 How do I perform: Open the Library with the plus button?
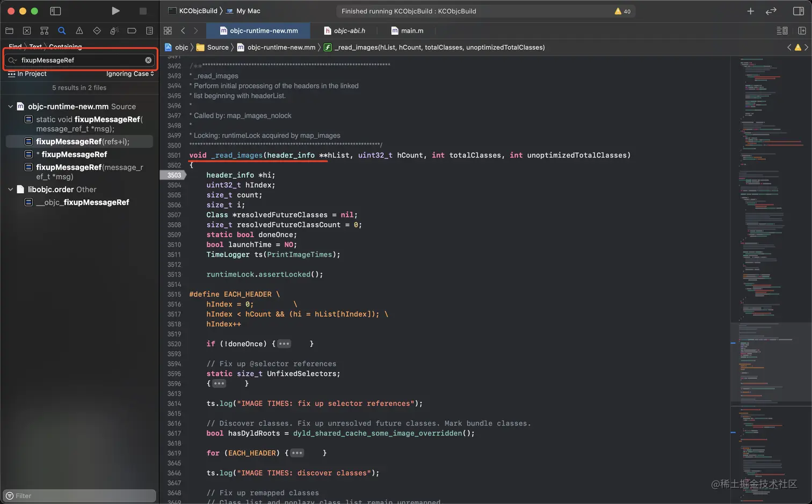click(x=750, y=11)
